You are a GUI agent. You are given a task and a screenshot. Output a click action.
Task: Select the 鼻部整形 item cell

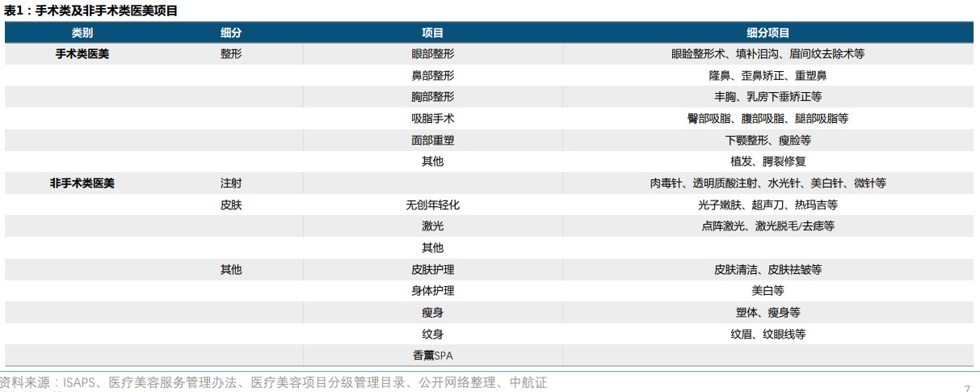[432, 75]
